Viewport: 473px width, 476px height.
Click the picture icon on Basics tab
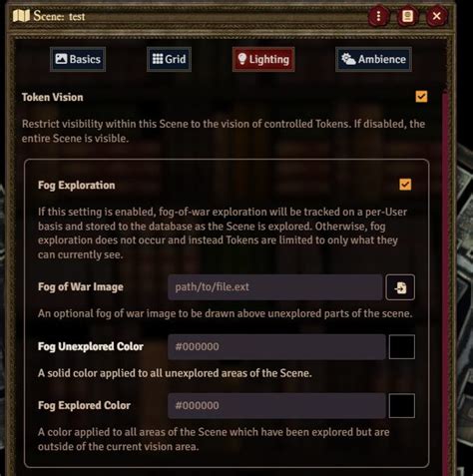point(61,59)
